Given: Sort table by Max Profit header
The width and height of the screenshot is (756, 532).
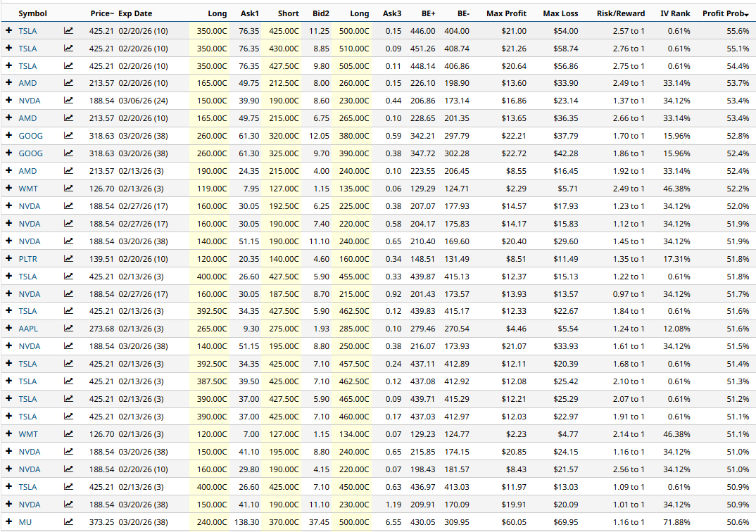Looking at the screenshot, I should [506, 13].
